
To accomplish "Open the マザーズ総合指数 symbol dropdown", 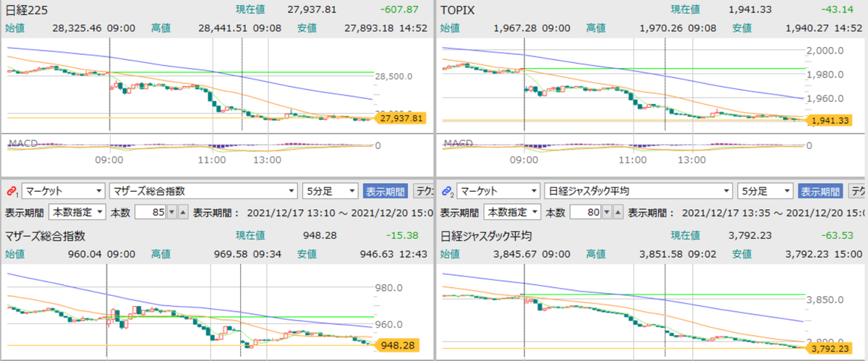I will (203, 191).
